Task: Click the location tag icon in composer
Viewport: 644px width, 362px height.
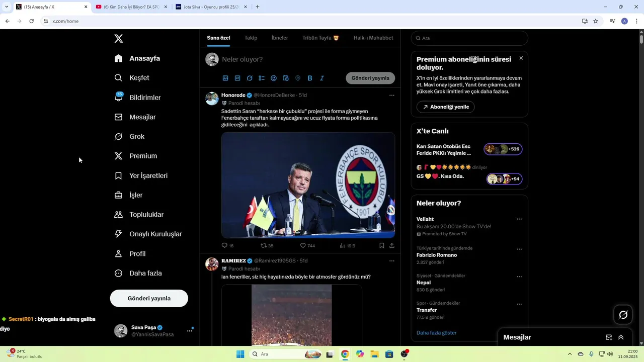Action: click(x=298, y=78)
